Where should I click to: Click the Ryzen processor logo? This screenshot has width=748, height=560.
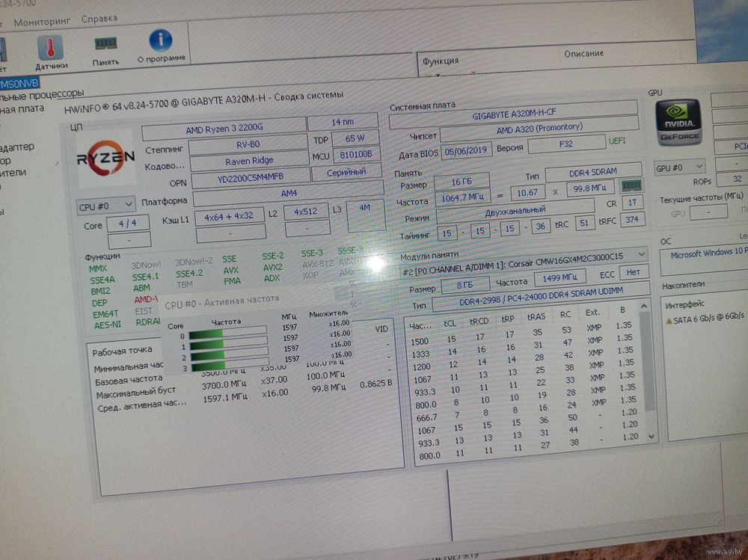[105, 157]
